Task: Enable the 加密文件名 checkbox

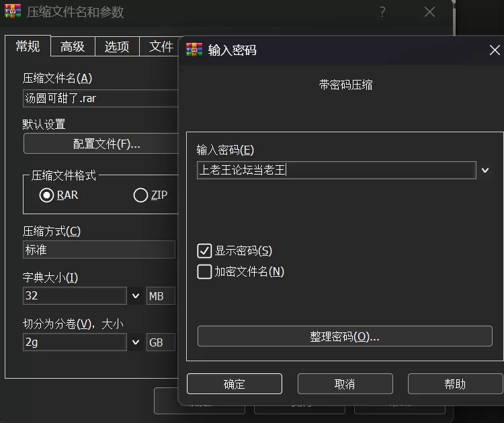Action: pyautogui.click(x=205, y=272)
